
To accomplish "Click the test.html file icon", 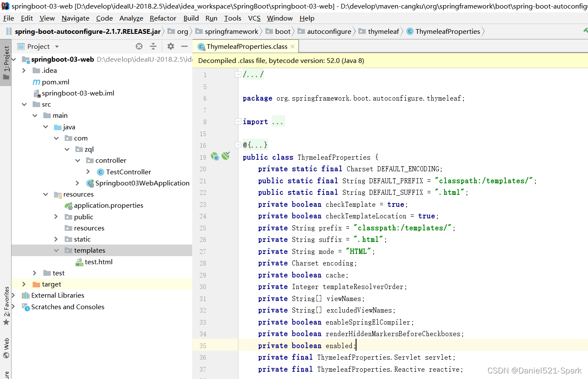I will 79,262.
